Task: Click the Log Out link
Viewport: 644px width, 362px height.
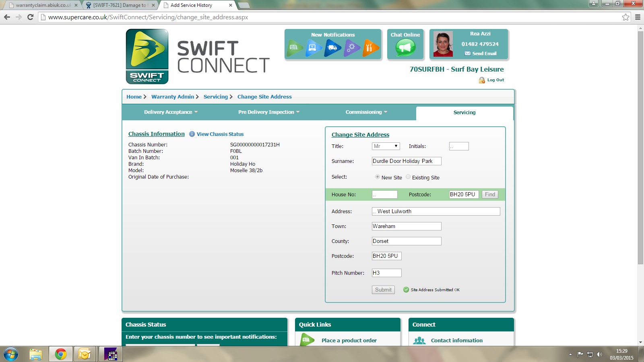Action: 495,80
